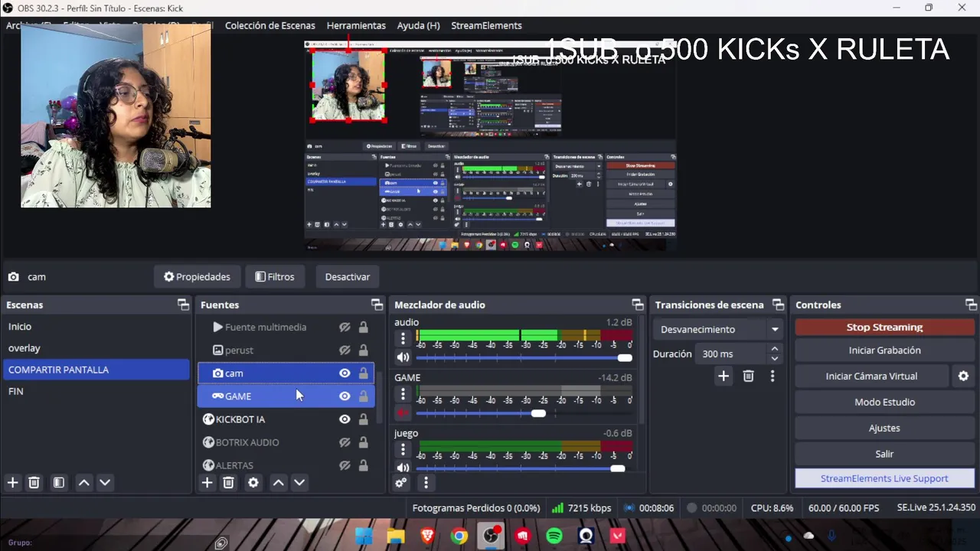Open source properties gear in Fuentes toolbar
This screenshot has height=551, width=980.
pyautogui.click(x=253, y=483)
